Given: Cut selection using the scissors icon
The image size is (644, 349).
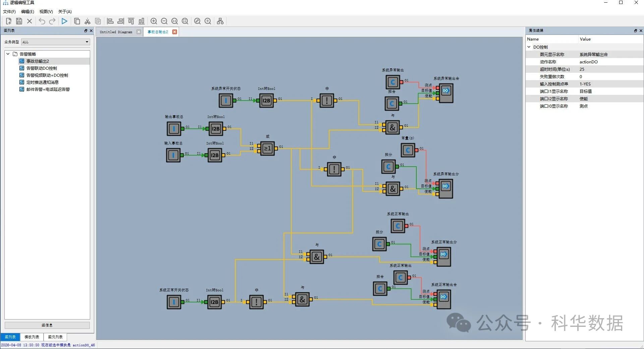Looking at the screenshot, I should click(x=87, y=21).
